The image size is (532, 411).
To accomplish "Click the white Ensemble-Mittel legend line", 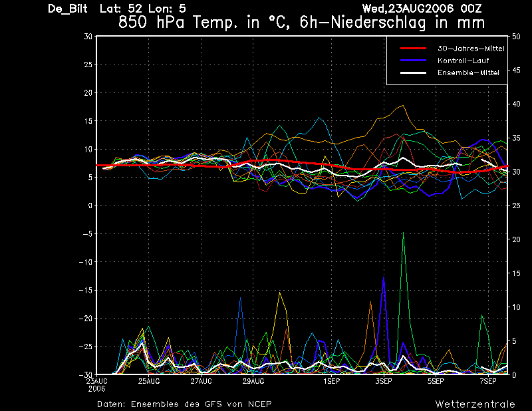I will 413,72.
